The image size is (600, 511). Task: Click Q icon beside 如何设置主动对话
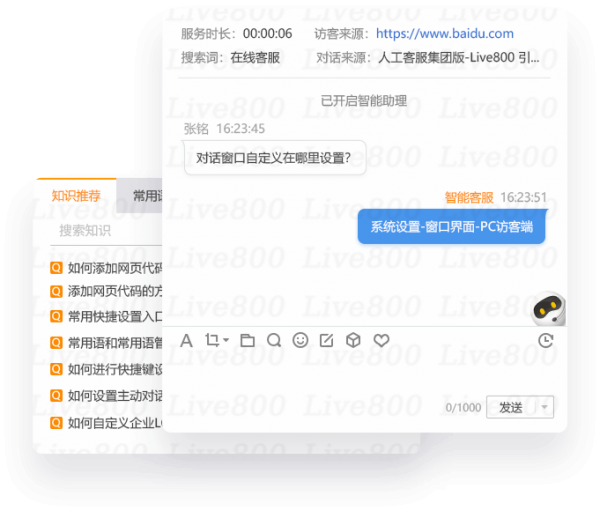click(x=56, y=395)
